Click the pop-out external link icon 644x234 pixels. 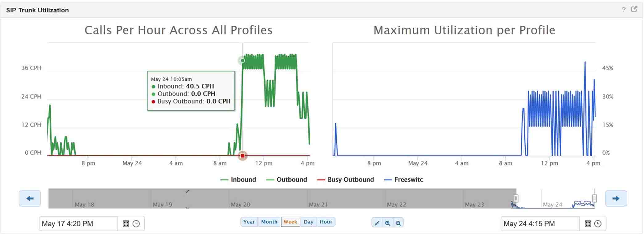pos(634,9)
